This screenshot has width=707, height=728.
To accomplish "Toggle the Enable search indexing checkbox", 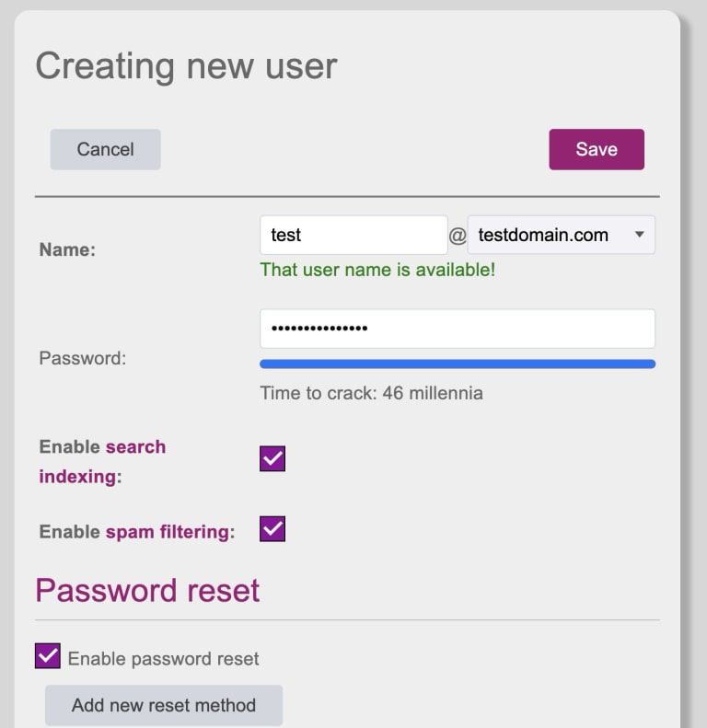I will click(272, 458).
